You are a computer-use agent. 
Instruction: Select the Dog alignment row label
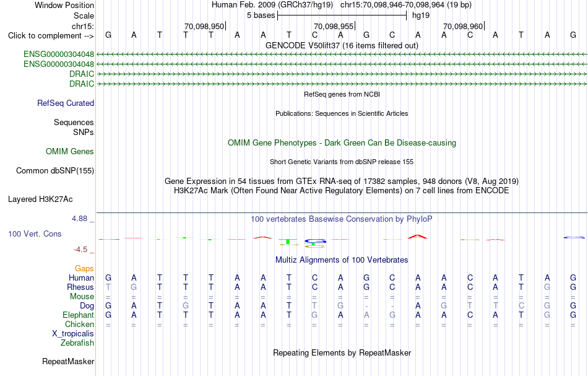(x=87, y=306)
